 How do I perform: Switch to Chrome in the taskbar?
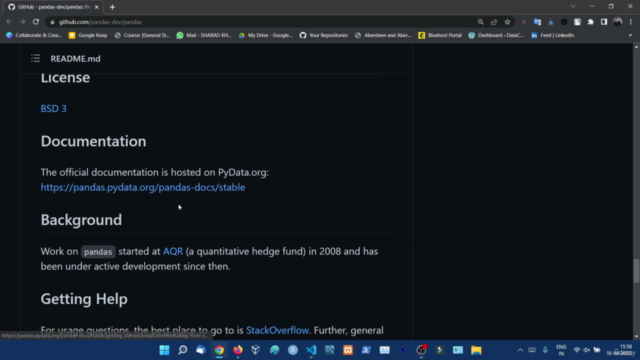(x=219, y=350)
